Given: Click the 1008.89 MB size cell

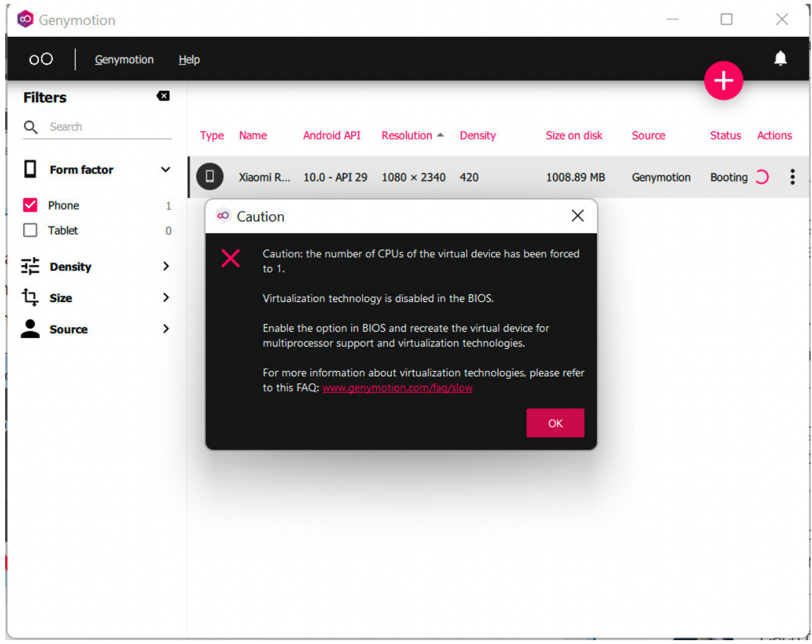Looking at the screenshot, I should [576, 177].
